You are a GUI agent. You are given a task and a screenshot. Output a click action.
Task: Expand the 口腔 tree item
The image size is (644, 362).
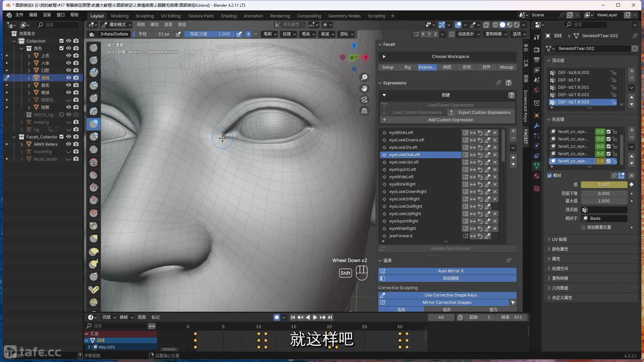[x=29, y=70]
